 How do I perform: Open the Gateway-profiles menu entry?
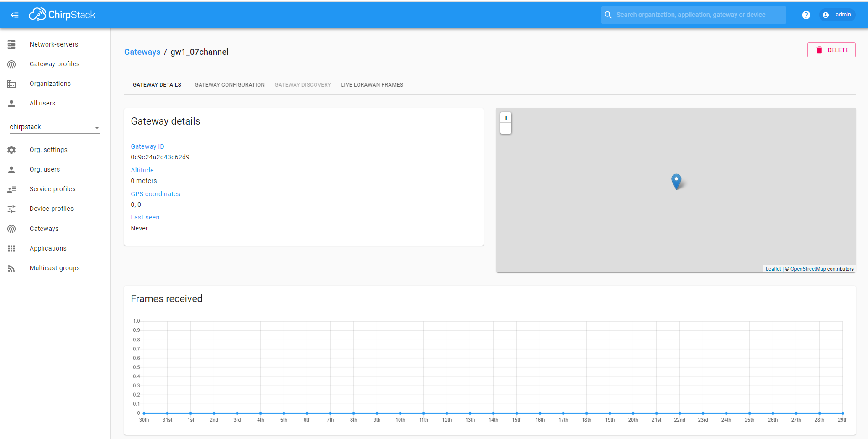click(54, 64)
